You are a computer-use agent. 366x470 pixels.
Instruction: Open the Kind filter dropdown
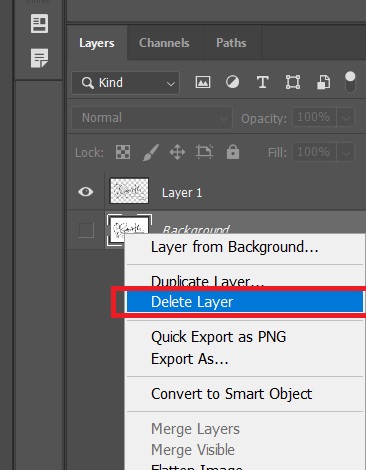(126, 83)
